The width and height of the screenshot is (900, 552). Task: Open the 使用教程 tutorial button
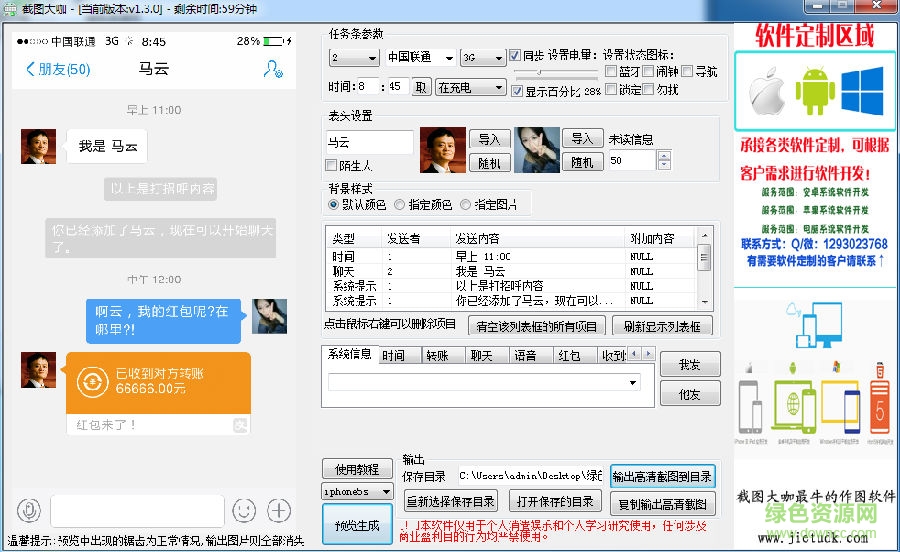[x=358, y=469]
